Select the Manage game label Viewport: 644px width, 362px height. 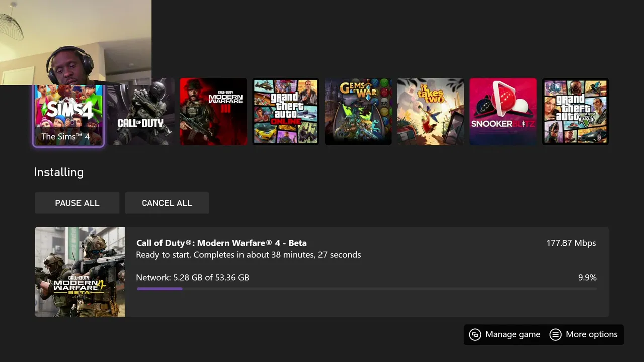click(x=513, y=335)
